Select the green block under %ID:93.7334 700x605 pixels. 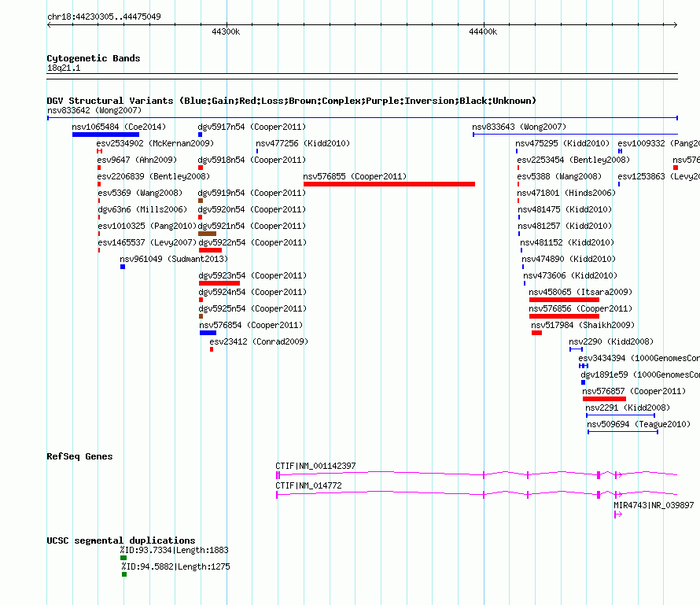coord(123,558)
